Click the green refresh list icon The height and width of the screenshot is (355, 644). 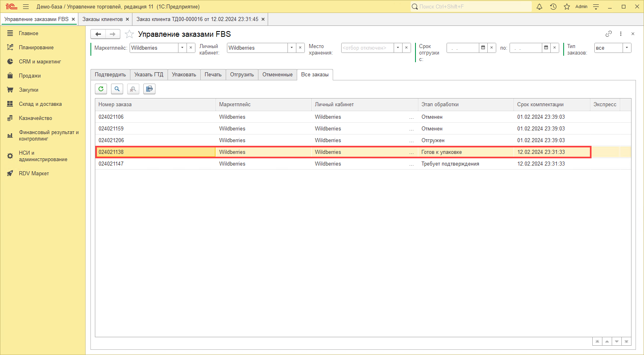coord(101,89)
